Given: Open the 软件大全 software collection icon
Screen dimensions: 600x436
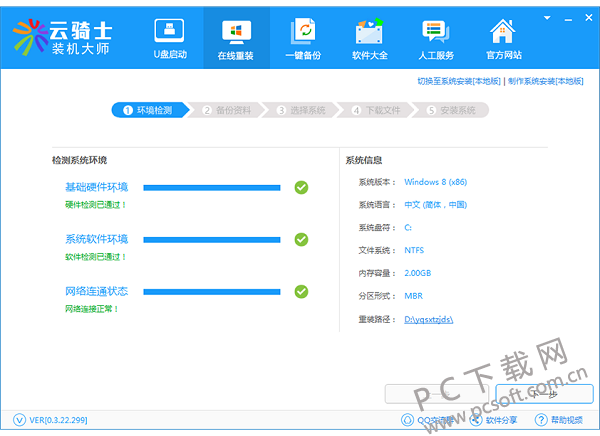Looking at the screenshot, I should tap(369, 31).
